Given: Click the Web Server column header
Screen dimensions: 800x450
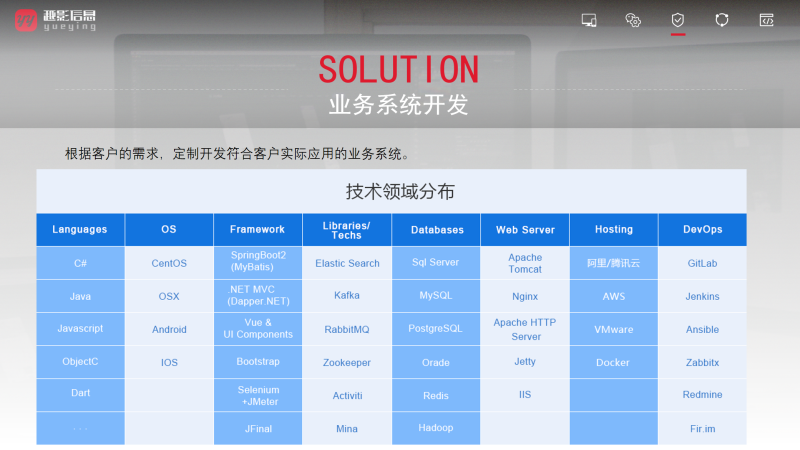Looking at the screenshot, I should click(x=525, y=230).
